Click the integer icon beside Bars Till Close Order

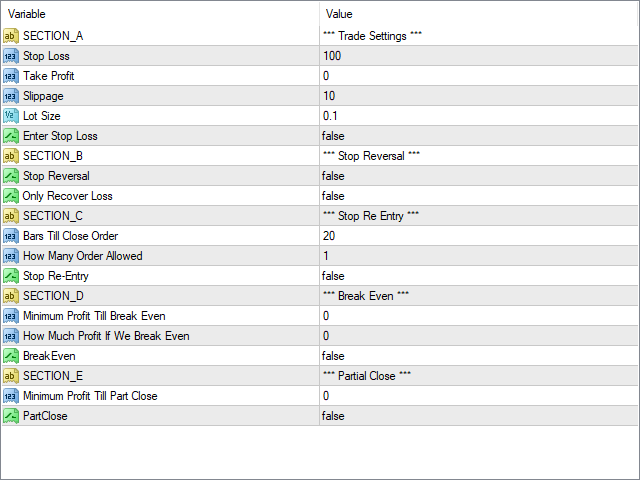click(11, 236)
